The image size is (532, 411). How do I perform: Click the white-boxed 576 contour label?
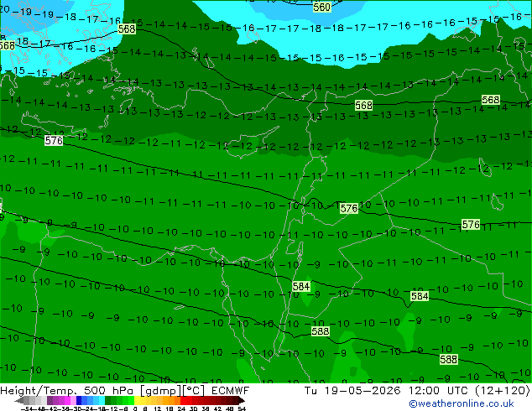pyautogui.click(x=54, y=140)
